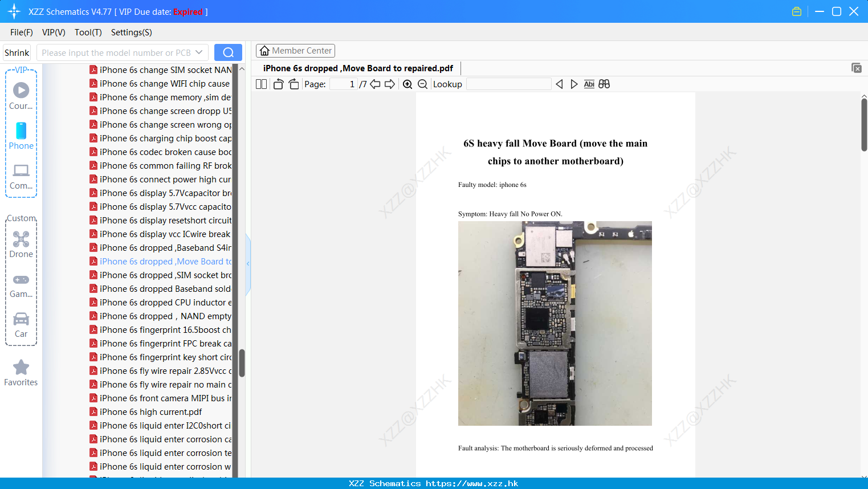This screenshot has width=868, height=489.
Task: Open iPhone 6s change WIFI chip file
Action: click(x=160, y=84)
